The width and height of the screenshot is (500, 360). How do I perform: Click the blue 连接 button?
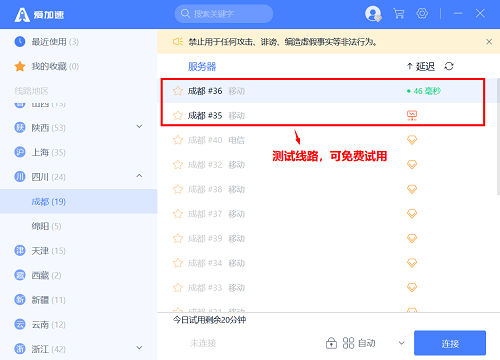coord(450,343)
